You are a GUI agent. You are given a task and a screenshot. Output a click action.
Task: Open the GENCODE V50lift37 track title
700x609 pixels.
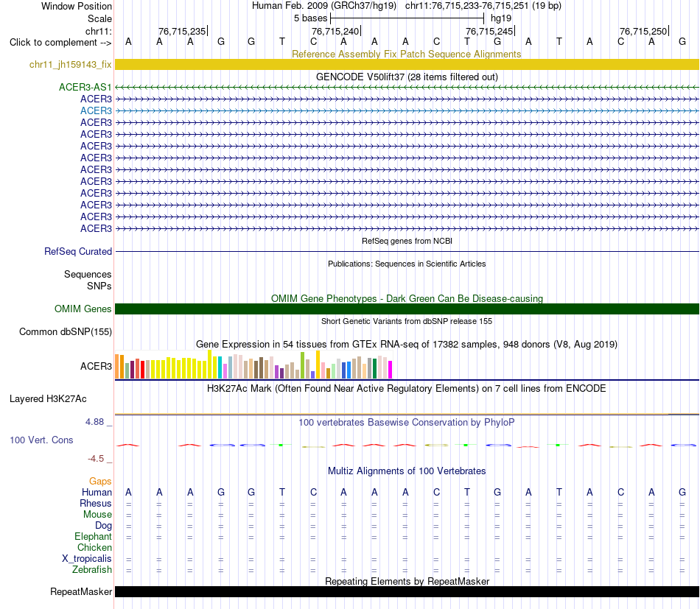[407, 77]
